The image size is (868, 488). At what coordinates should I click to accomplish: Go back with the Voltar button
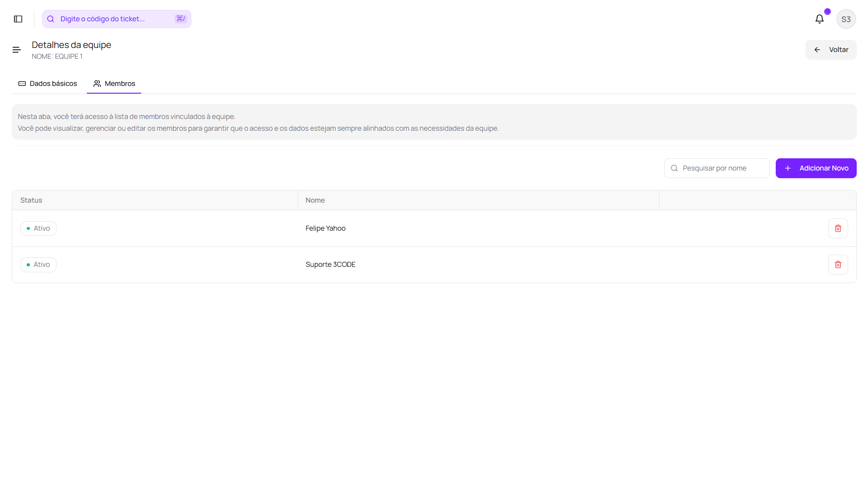831,50
